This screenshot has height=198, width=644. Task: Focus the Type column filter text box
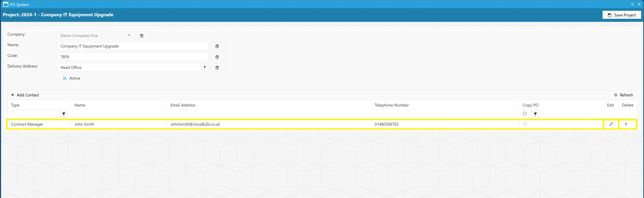[35, 114]
